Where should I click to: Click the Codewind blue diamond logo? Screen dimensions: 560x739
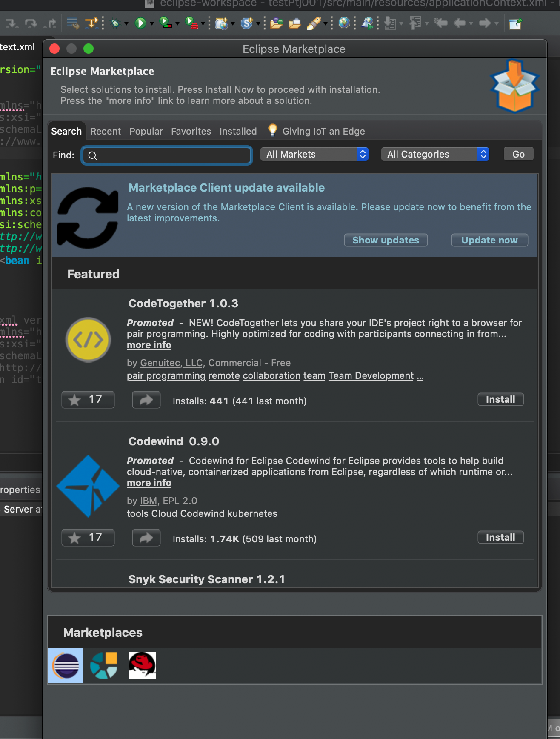tap(88, 486)
